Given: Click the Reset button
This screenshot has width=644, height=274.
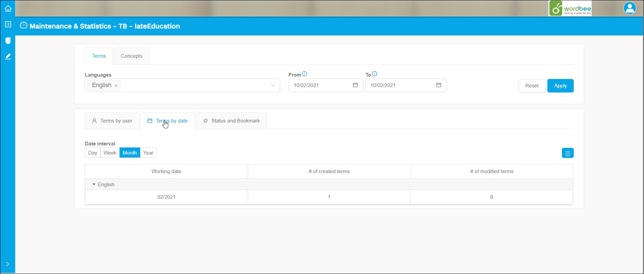Looking at the screenshot, I should 531,86.
